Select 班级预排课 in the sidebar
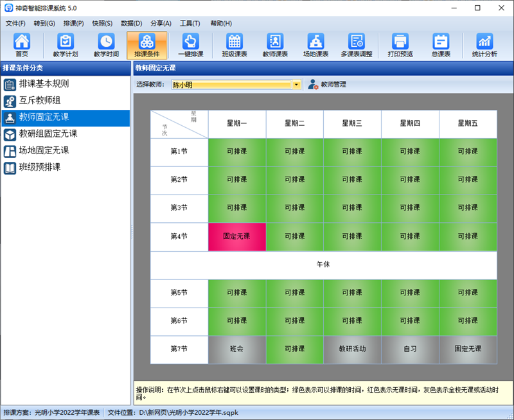This screenshot has height=420, width=514. 66,168
